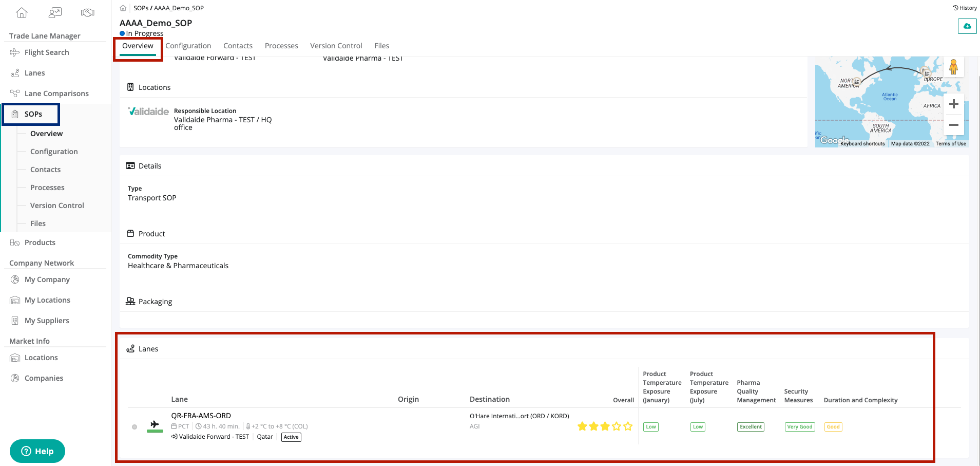
Task: Click the Products pill icon
Action: [15, 243]
